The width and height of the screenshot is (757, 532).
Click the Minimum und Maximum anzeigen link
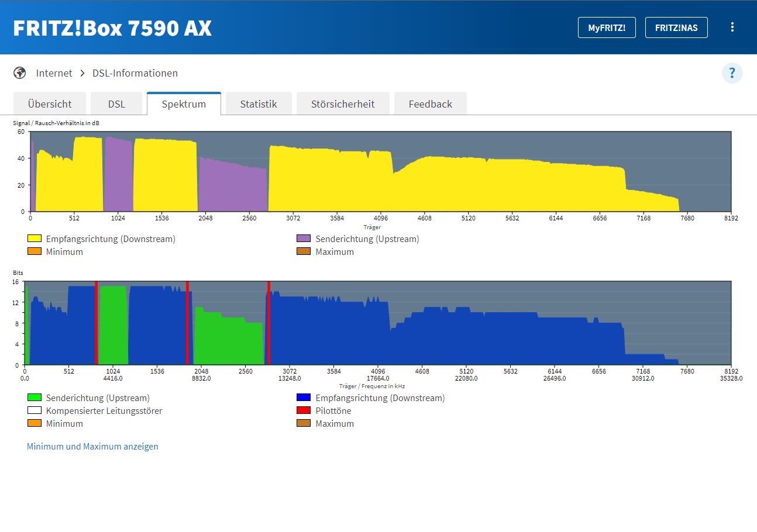[92, 446]
